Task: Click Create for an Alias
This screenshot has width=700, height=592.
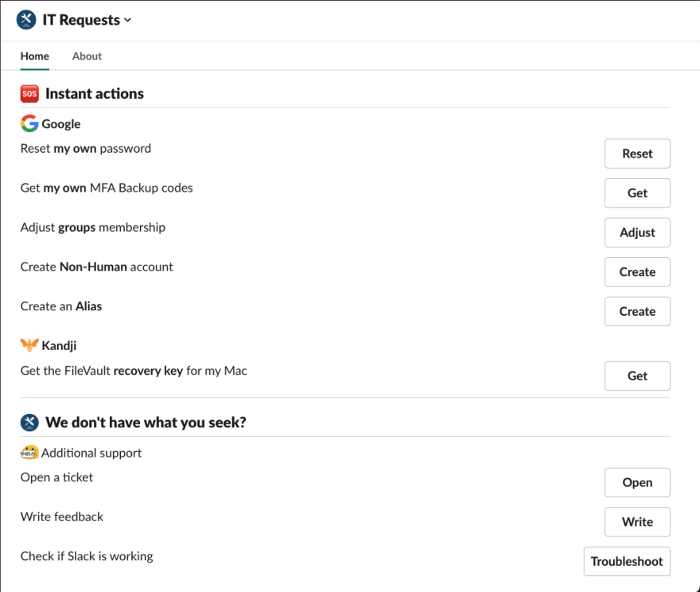Action: (x=637, y=312)
